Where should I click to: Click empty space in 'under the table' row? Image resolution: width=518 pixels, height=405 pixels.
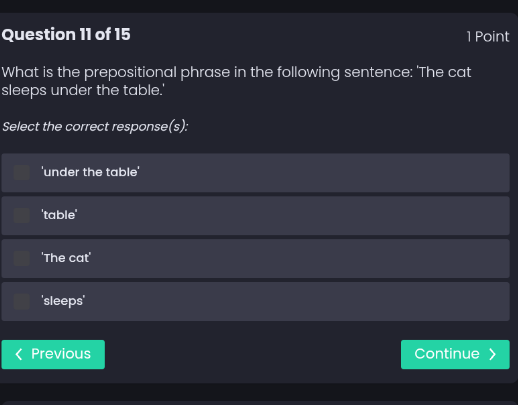[x=323, y=173]
